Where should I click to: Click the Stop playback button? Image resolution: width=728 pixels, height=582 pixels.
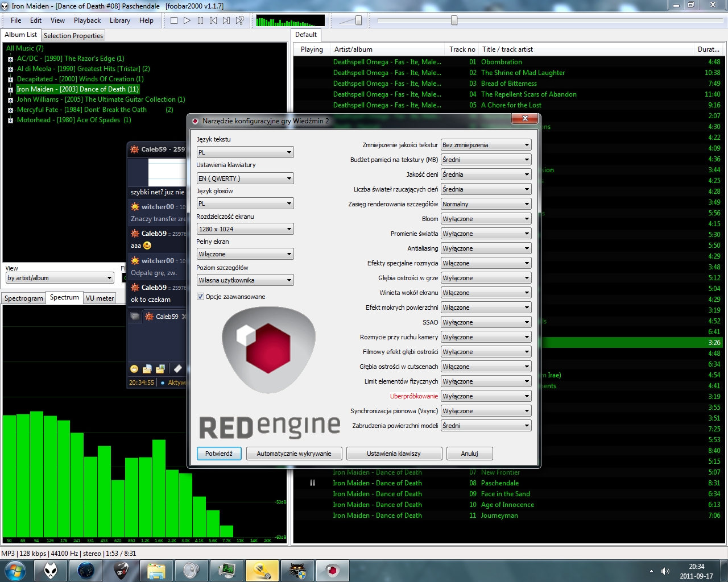click(x=174, y=20)
